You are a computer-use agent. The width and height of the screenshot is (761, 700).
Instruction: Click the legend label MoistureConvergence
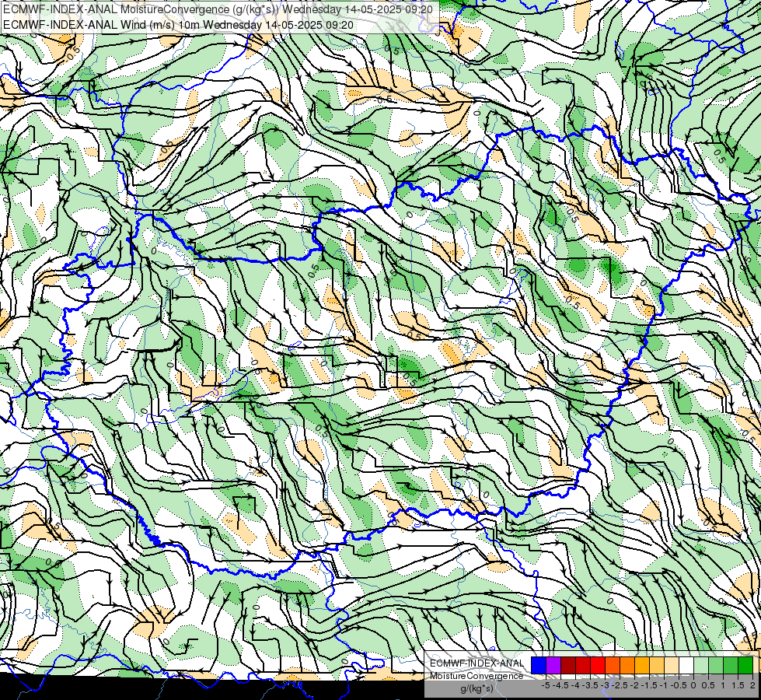coord(476,676)
